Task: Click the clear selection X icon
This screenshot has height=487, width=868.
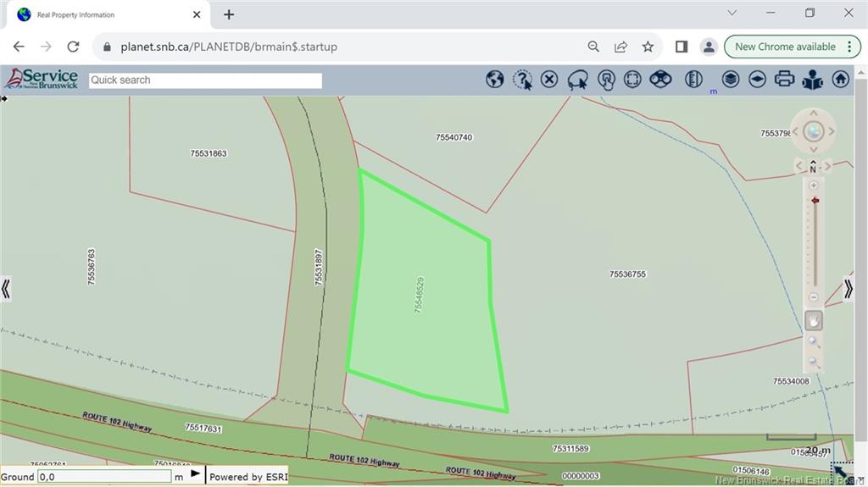Action: tap(549, 80)
